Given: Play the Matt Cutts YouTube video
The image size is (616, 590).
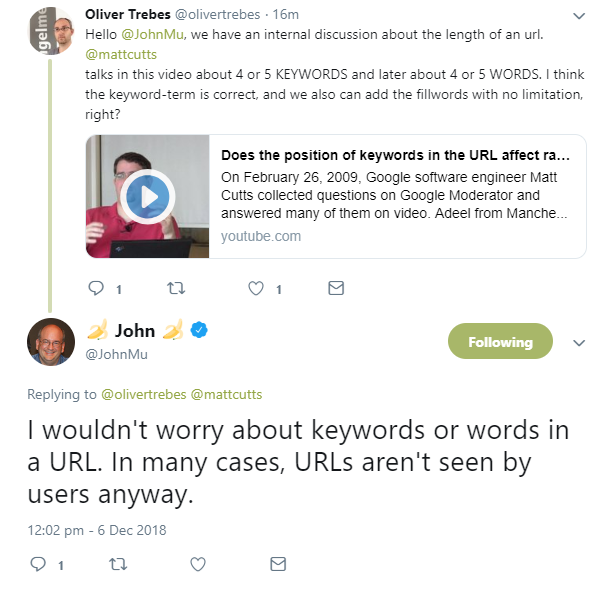Looking at the screenshot, I should tap(147, 196).
